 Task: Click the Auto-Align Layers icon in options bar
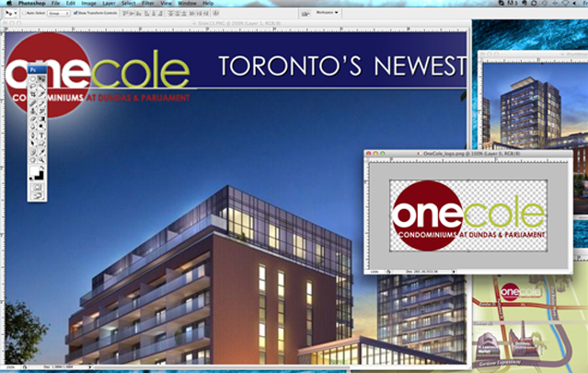click(216, 13)
